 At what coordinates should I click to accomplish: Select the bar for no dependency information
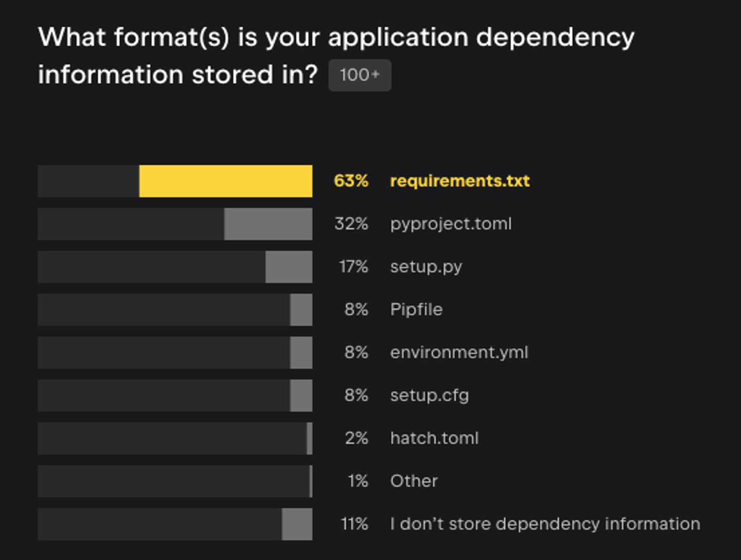pyautogui.click(x=297, y=524)
